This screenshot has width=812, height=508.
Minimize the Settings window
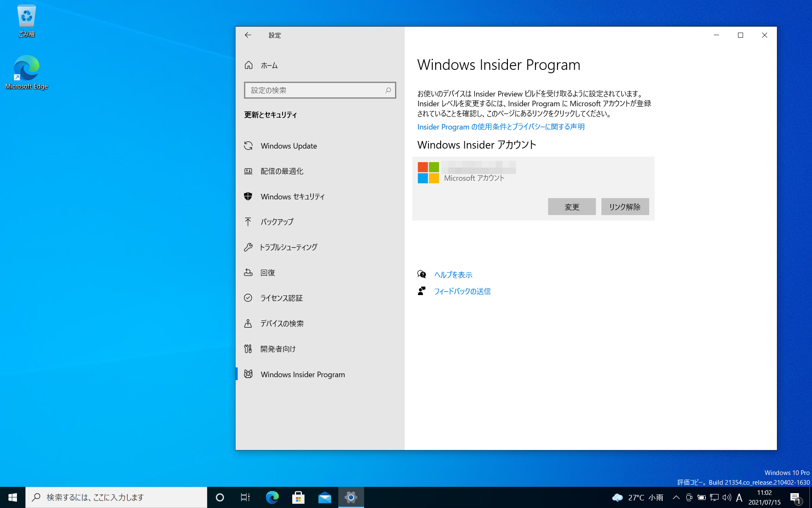tap(716, 35)
